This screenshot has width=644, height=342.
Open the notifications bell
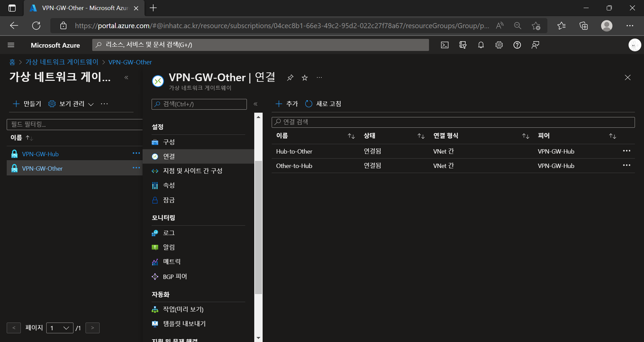click(481, 45)
